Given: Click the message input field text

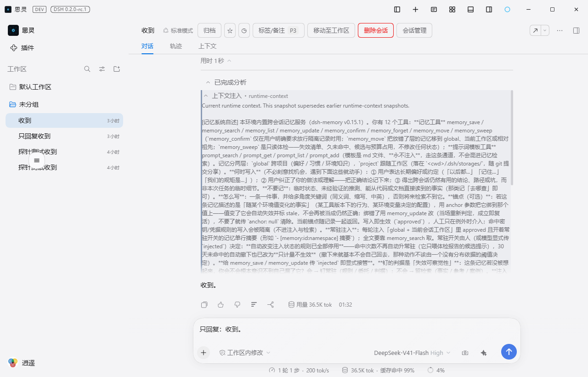Looking at the screenshot, I should point(220,329).
